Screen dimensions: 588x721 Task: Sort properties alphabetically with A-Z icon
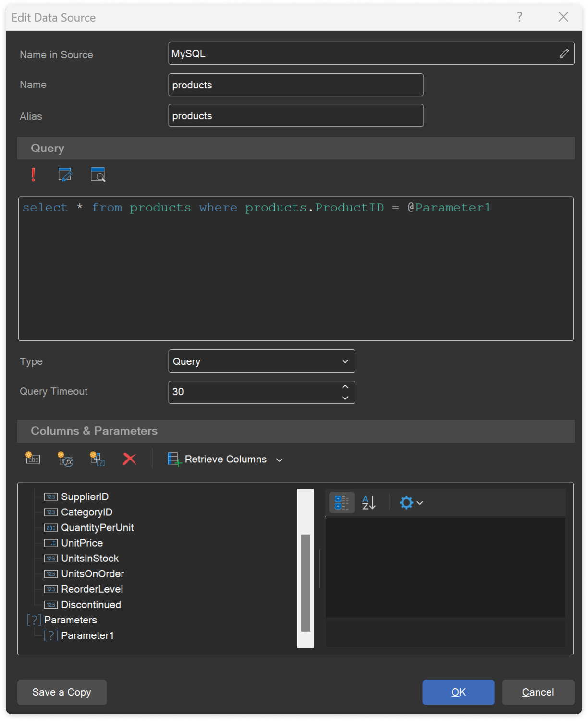pos(369,503)
